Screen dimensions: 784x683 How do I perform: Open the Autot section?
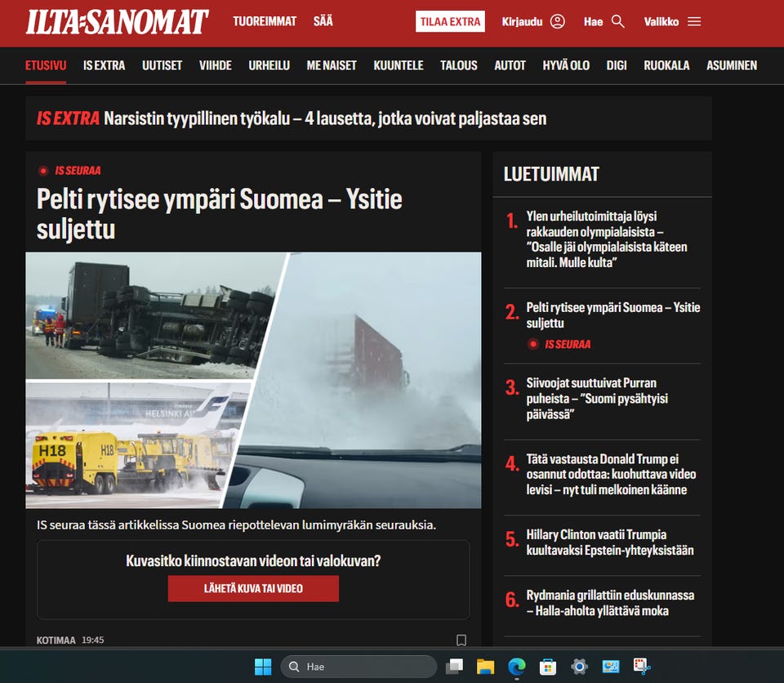510,65
